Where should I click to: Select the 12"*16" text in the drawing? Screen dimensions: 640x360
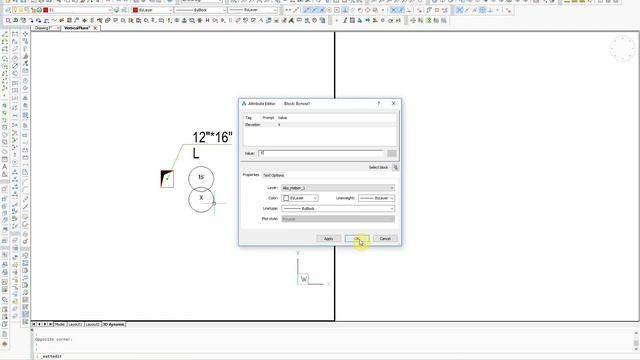coord(212,137)
